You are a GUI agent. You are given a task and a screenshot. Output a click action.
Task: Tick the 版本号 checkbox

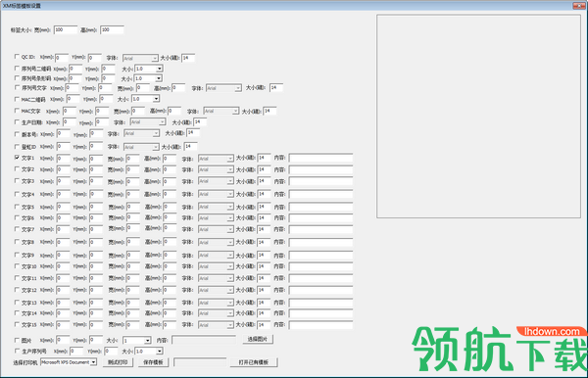pyautogui.click(x=17, y=134)
